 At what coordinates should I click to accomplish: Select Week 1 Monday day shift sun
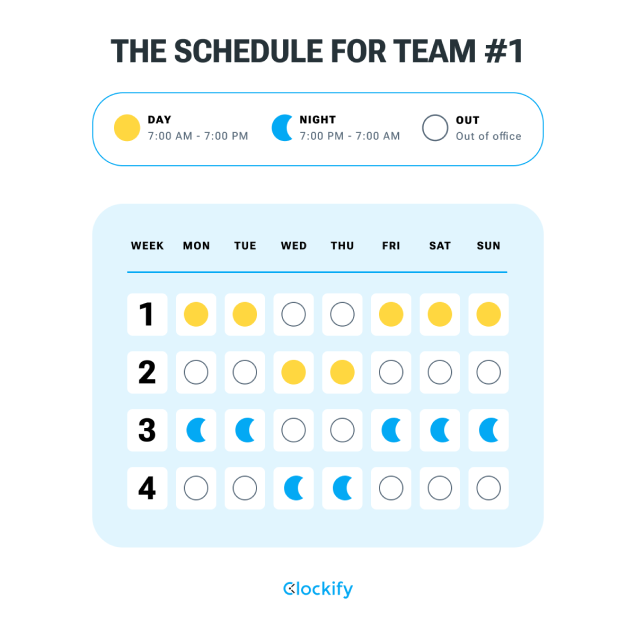coord(196,314)
